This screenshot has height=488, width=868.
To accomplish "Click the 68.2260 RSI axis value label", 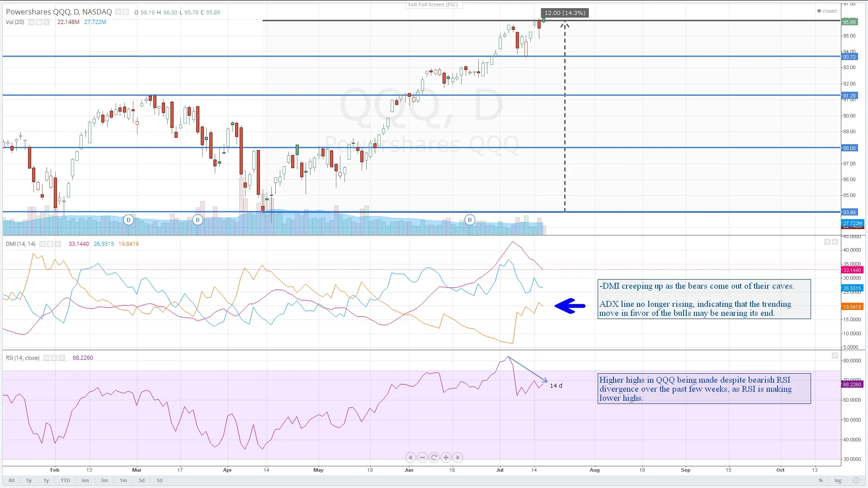I will pyautogui.click(x=852, y=385).
